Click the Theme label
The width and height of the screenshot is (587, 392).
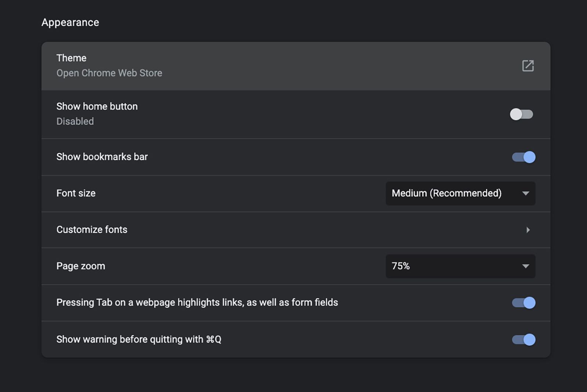[x=71, y=58]
